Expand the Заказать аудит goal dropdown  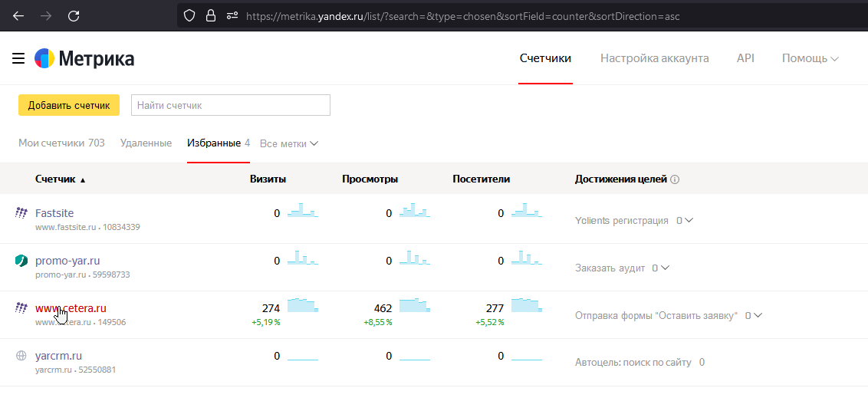[x=660, y=268]
